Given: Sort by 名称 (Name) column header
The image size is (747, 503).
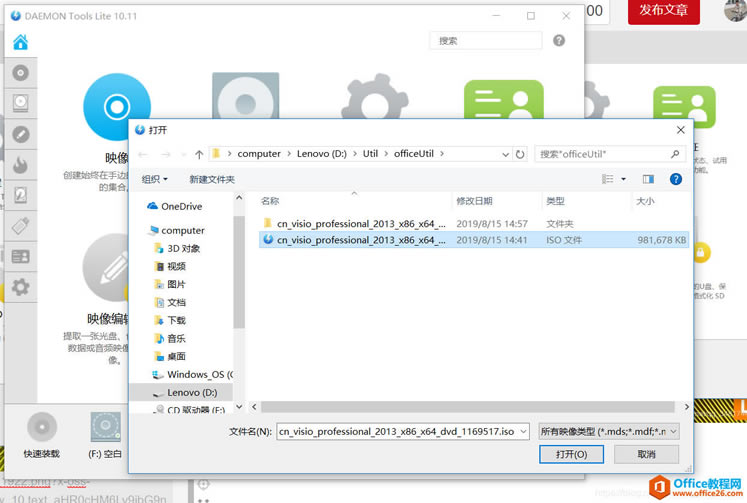Looking at the screenshot, I should click(x=270, y=201).
